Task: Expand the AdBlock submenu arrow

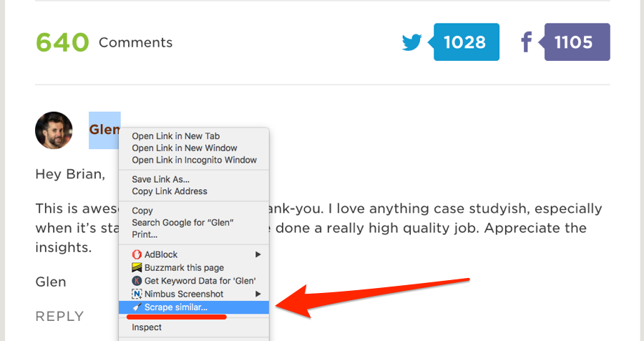Action: 258,254
